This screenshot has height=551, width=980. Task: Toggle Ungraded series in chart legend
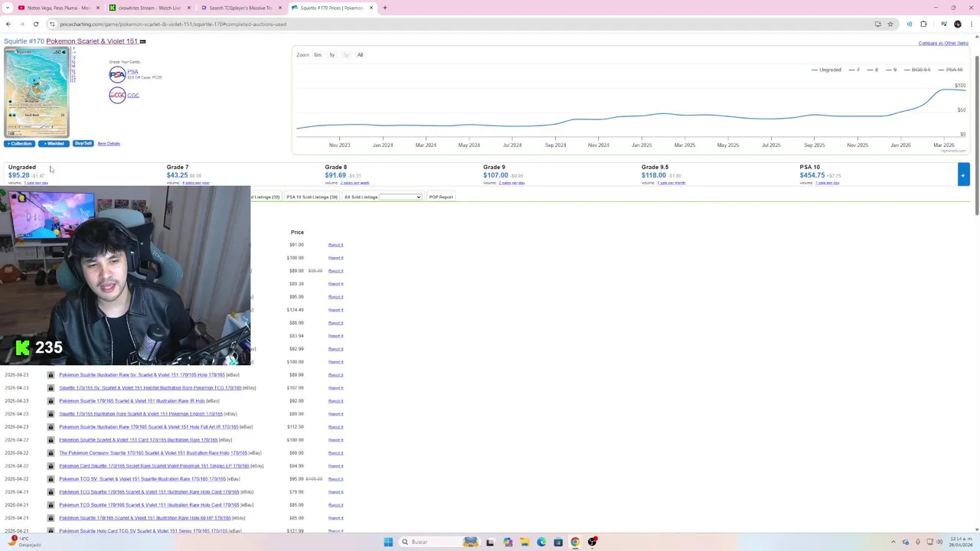826,70
